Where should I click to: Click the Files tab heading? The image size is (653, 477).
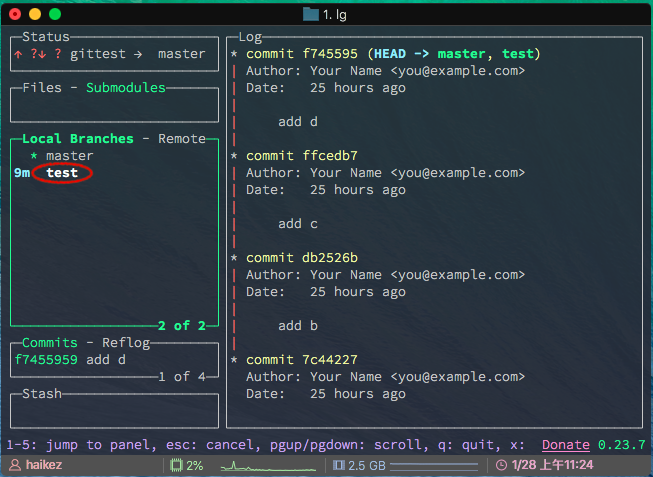(x=42, y=88)
